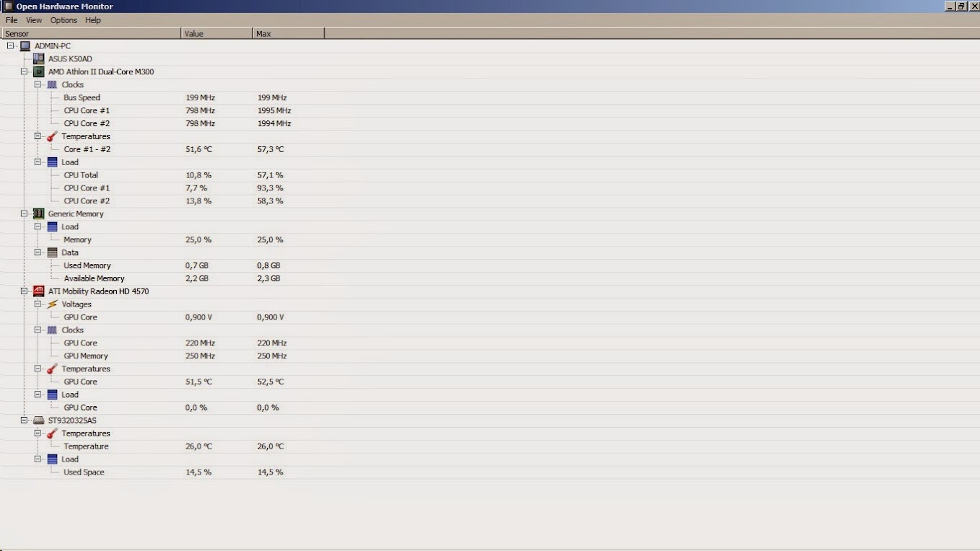Image resolution: width=980 pixels, height=551 pixels.
Task: Click the thermometer icon under ATI Radeon
Action: 52,369
